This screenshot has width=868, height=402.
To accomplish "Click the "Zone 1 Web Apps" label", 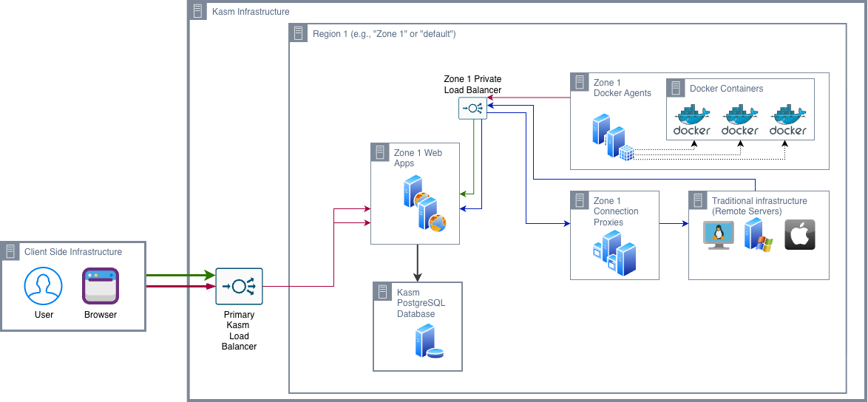I will point(418,157).
